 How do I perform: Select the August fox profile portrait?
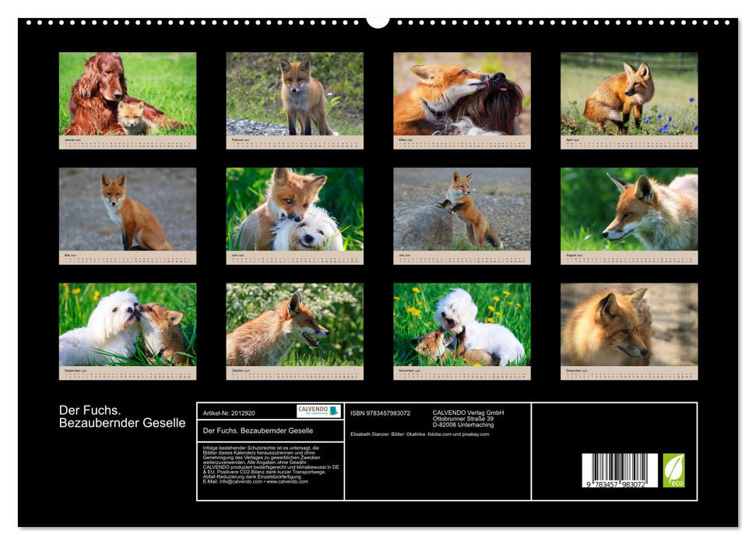[x=629, y=210]
